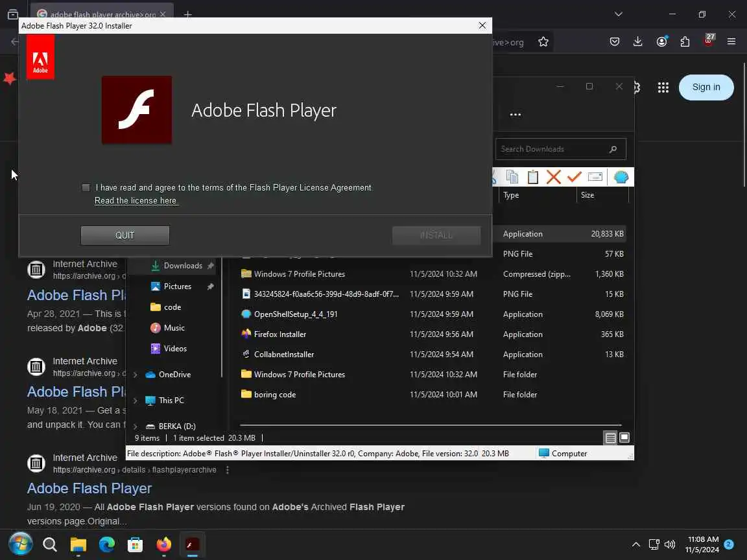
Task: Open Microsoft Store from taskbar
Action: pyautogui.click(x=136, y=544)
